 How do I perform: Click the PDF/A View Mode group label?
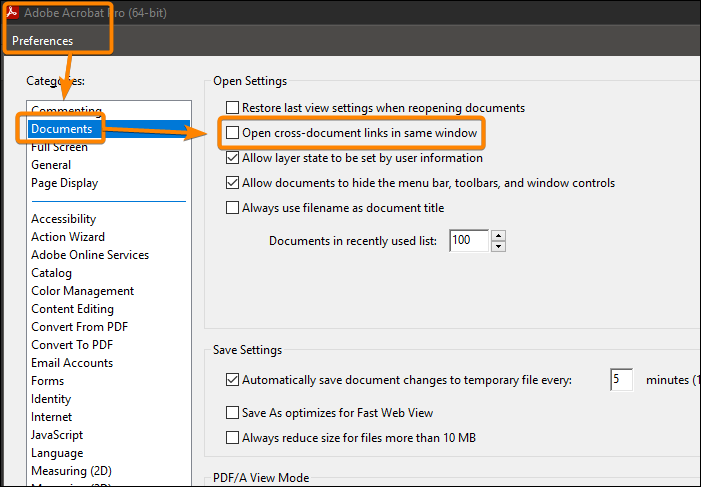pos(261,478)
